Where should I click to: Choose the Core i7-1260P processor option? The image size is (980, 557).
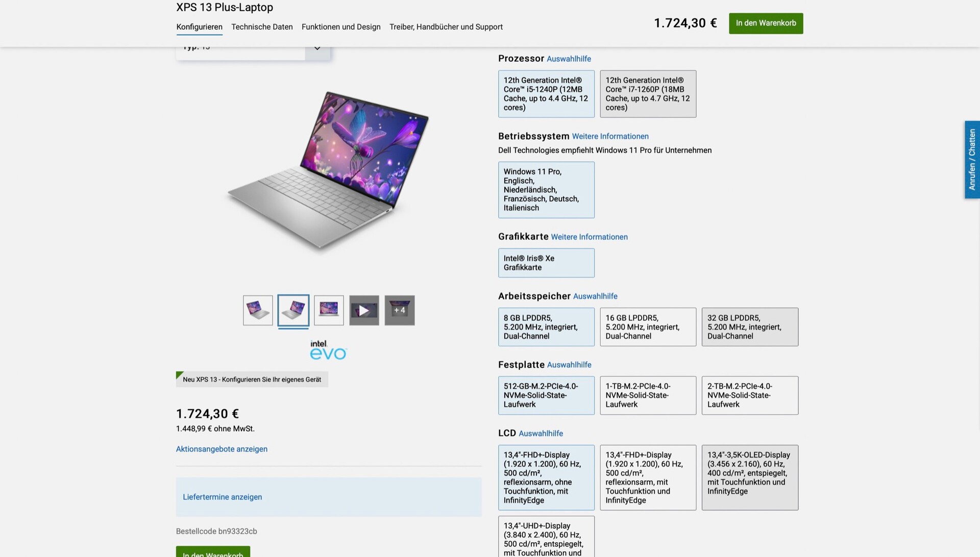pos(648,94)
